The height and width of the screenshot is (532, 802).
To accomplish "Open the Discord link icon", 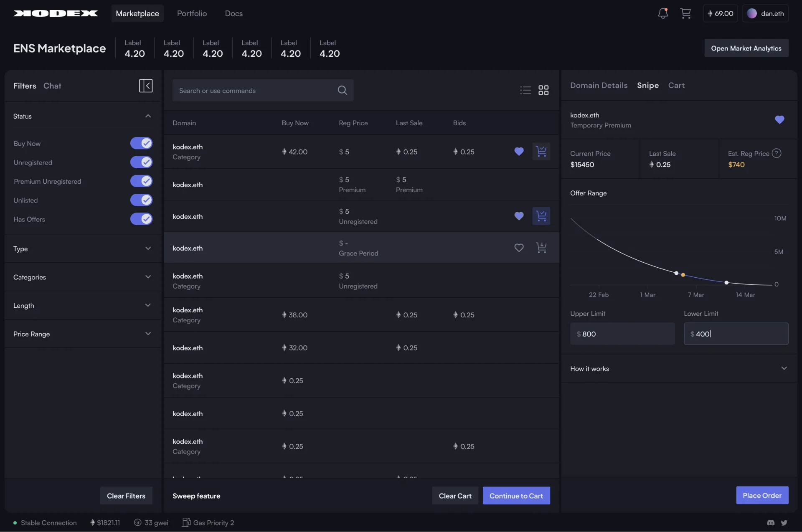I will [771, 522].
